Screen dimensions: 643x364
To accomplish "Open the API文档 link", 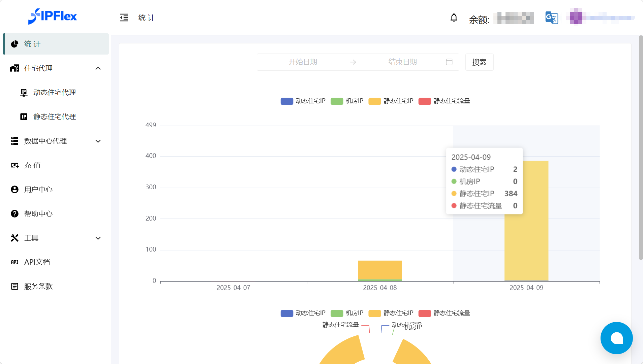I will click(x=37, y=262).
